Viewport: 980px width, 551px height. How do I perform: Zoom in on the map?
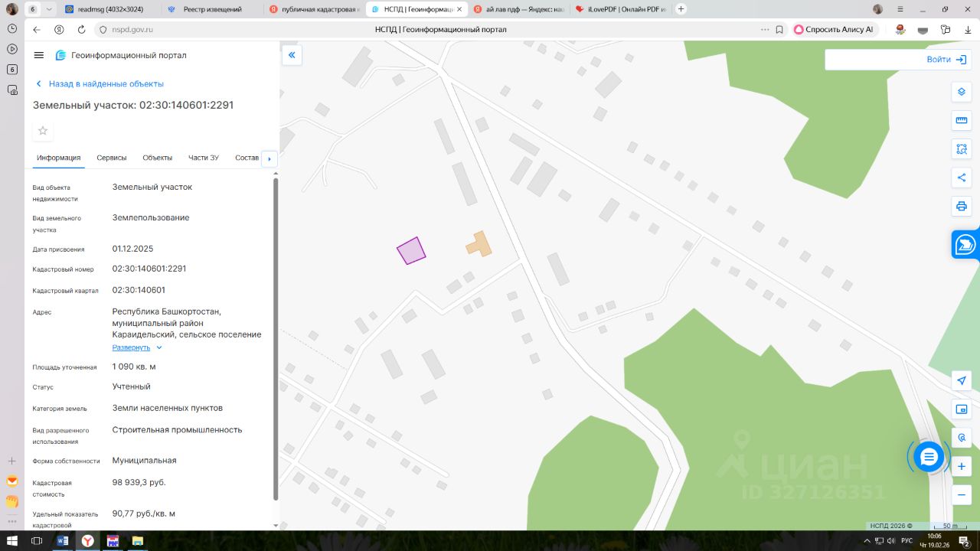point(962,466)
